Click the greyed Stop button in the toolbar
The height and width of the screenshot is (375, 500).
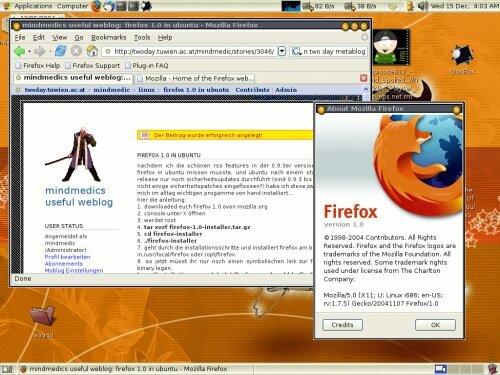(76, 51)
